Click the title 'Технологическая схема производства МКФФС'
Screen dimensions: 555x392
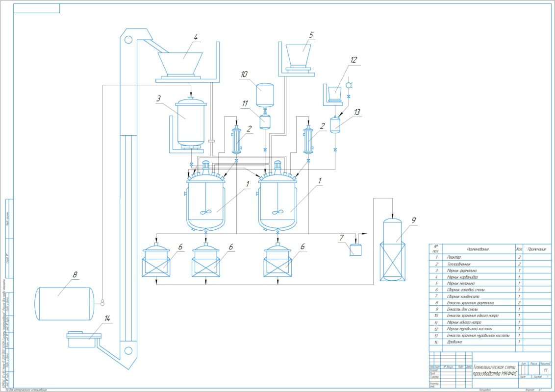(495, 370)
